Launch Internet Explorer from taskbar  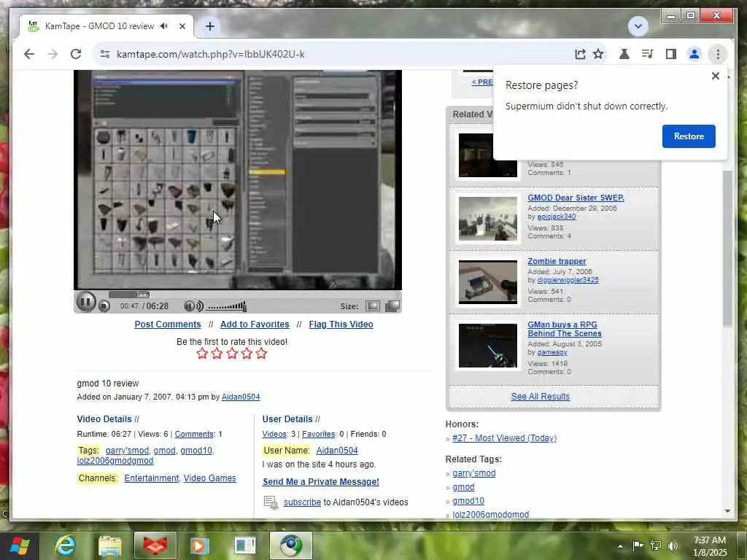pos(65,545)
